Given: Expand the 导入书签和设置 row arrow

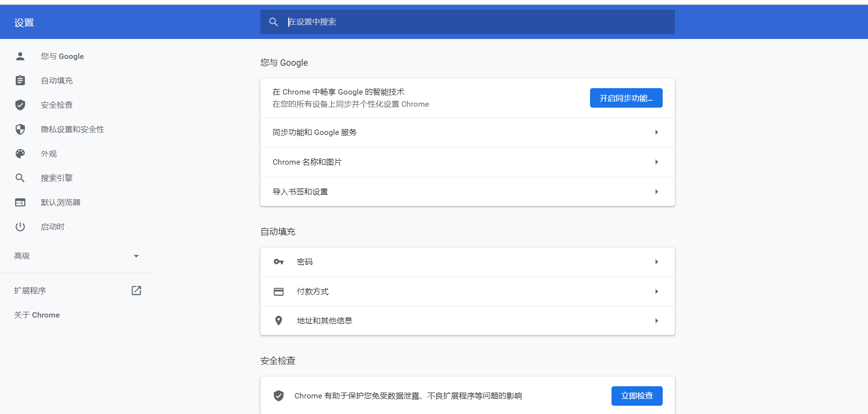Looking at the screenshot, I should [x=657, y=192].
